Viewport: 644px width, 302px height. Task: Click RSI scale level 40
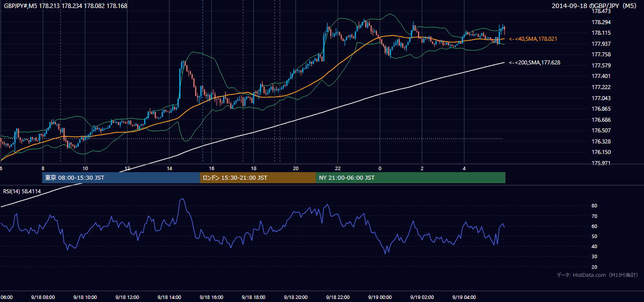[595, 246]
